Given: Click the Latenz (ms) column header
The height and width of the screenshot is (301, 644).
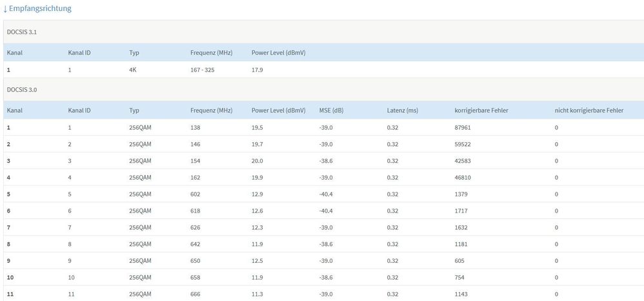Looking at the screenshot, I should [x=403, y=110].
